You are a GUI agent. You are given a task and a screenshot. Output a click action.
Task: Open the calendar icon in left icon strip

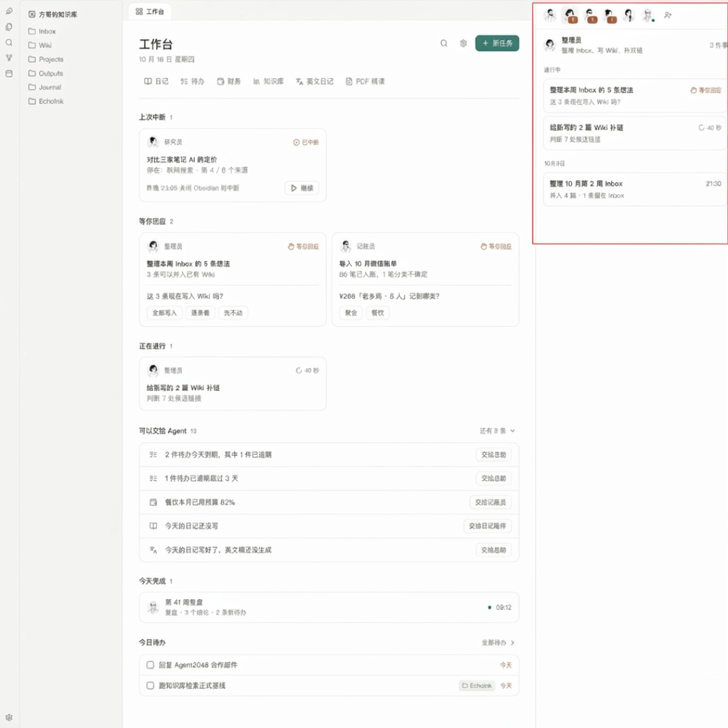coord(9,73)
